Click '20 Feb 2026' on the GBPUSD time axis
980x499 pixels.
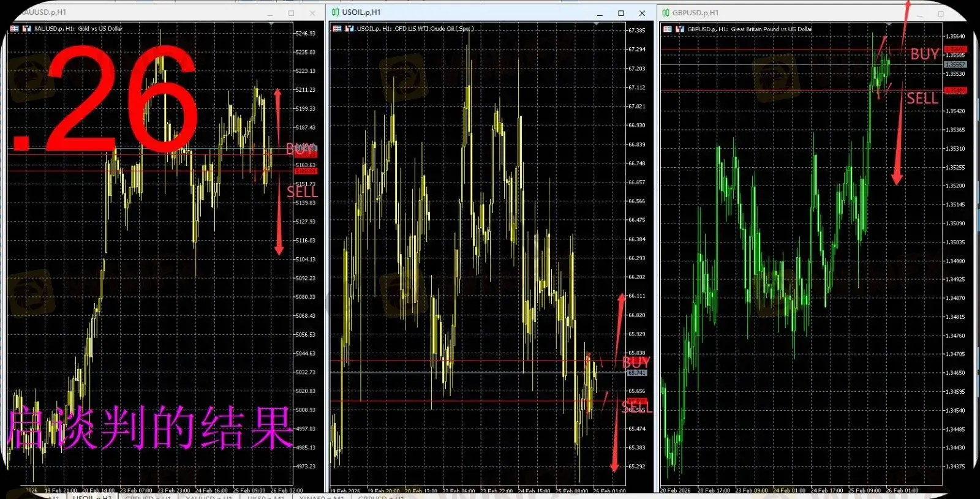pos(675,490)
